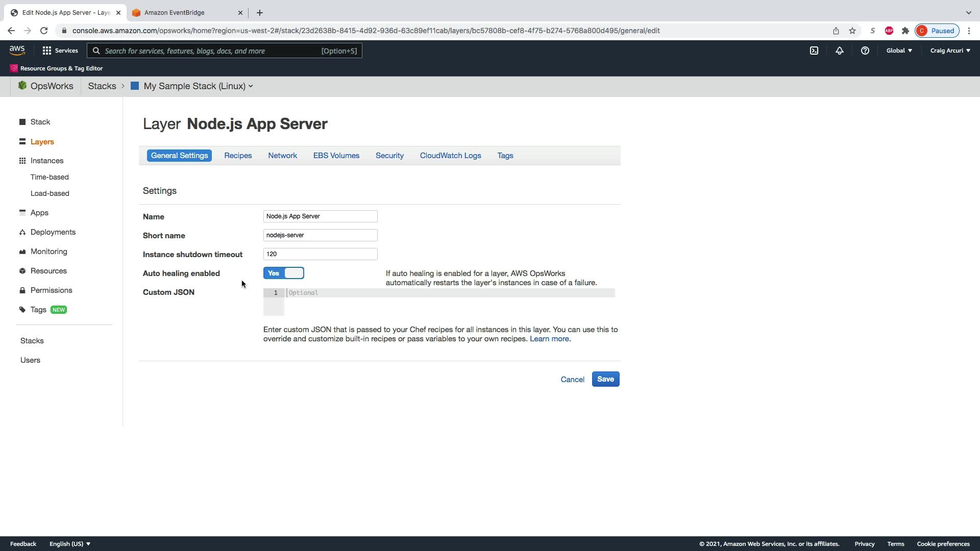Viewport: 980px width, 551px height.
Task: Click the Instance shutdown timeout field
Action: [x=320, y=254]
